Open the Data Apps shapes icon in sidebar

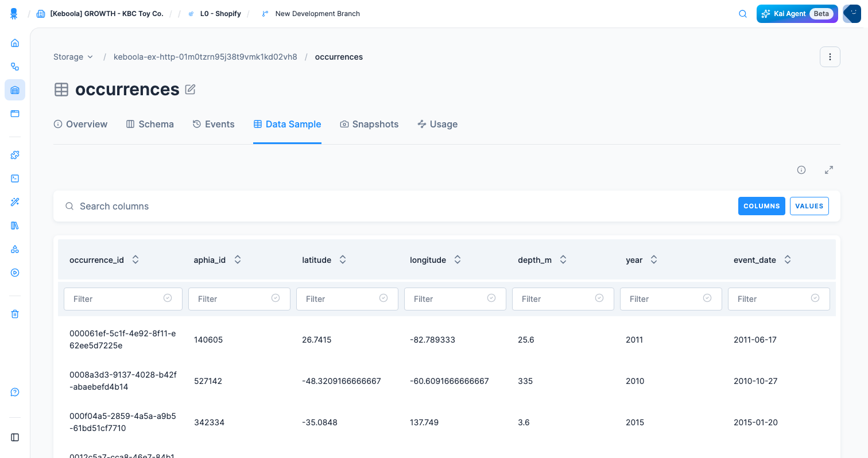point(15,249)
